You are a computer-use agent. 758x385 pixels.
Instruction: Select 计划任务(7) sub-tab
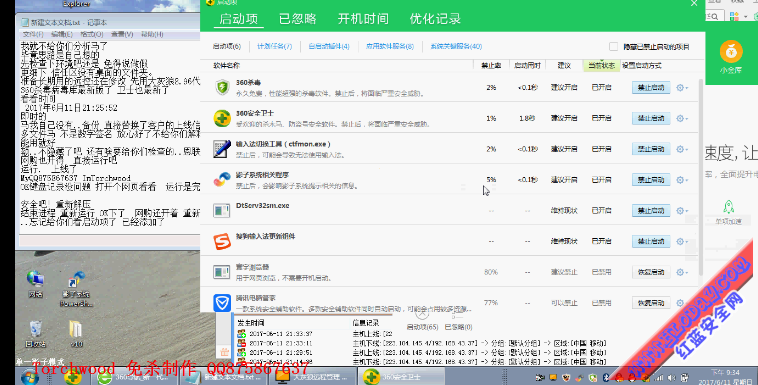275,46
